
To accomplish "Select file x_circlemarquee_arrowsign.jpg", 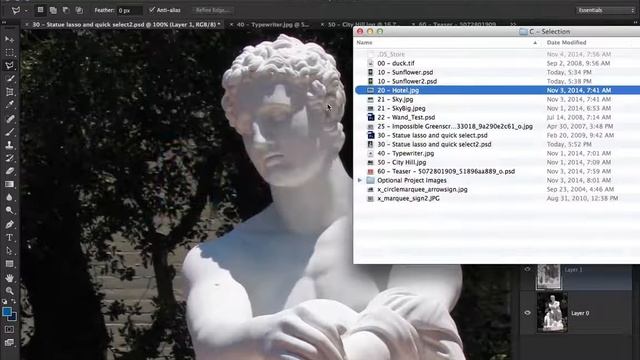I will pyautogui.click(x=422, y=189).
